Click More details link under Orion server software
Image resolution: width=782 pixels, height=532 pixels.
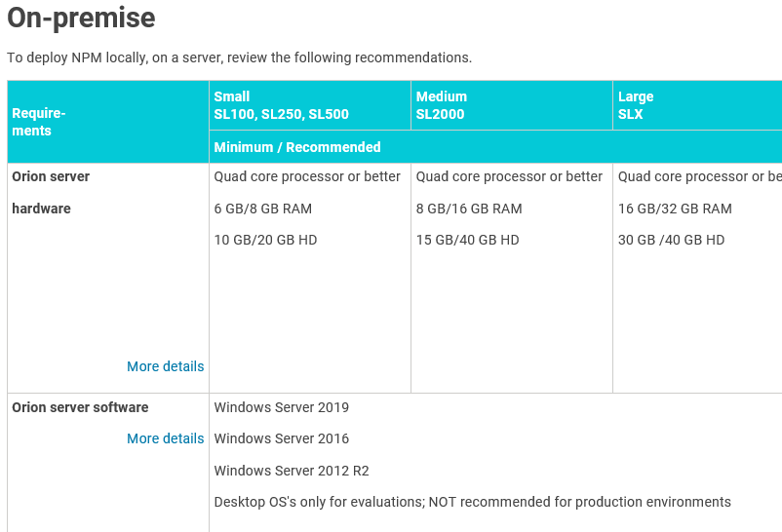point(165,438)
